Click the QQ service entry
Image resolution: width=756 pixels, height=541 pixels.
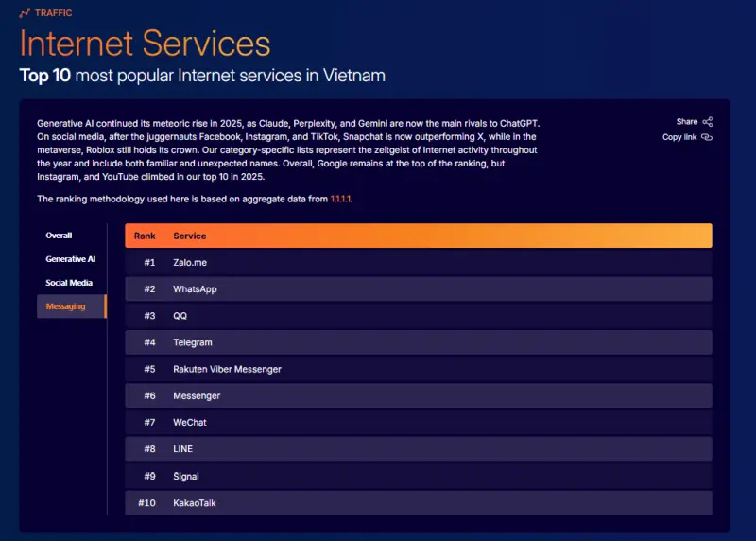pyautogui.click(x=180, y=316)
